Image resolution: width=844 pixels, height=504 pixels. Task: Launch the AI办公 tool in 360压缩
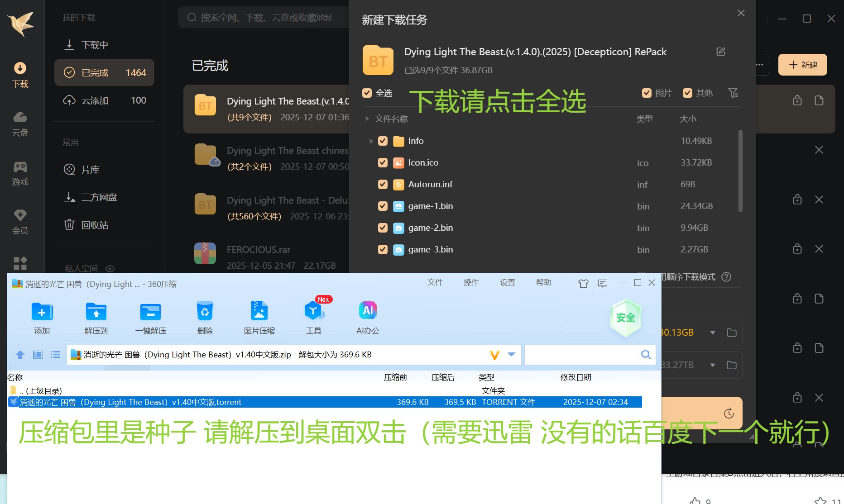point(367,317)
